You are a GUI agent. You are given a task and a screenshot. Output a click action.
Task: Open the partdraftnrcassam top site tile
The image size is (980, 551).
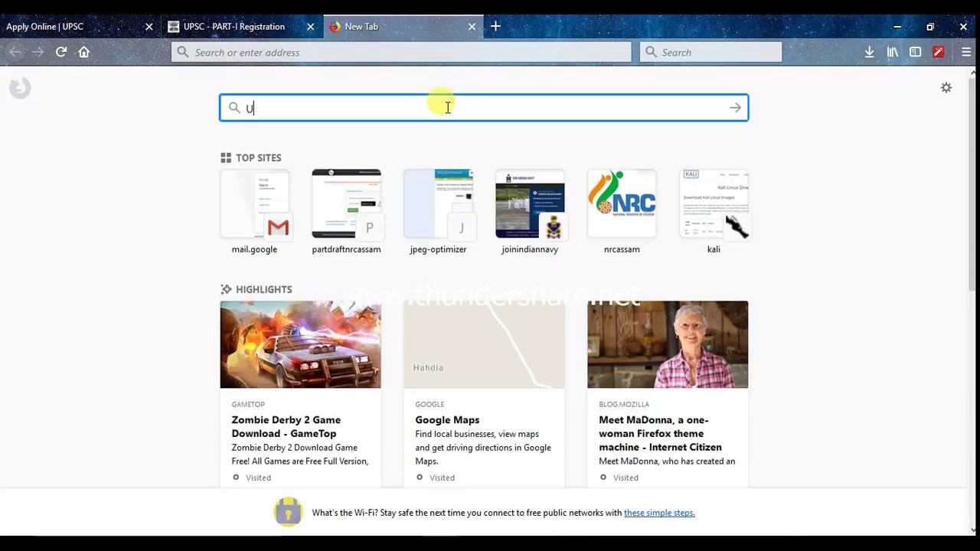tap(346, 212)
